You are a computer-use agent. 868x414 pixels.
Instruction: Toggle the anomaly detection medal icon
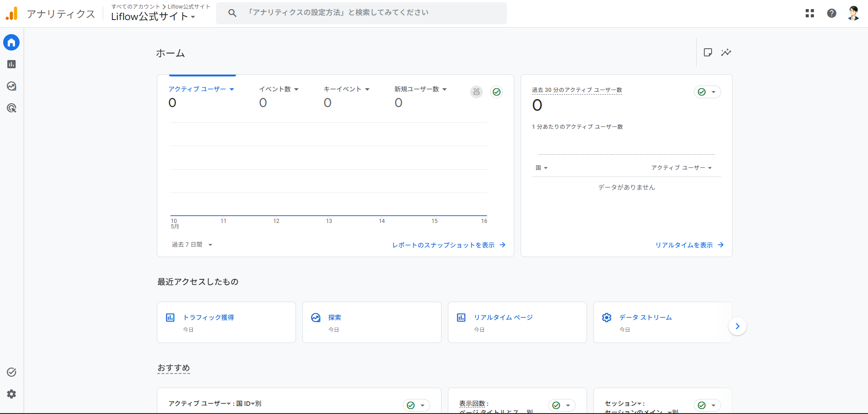pos(477,92)
